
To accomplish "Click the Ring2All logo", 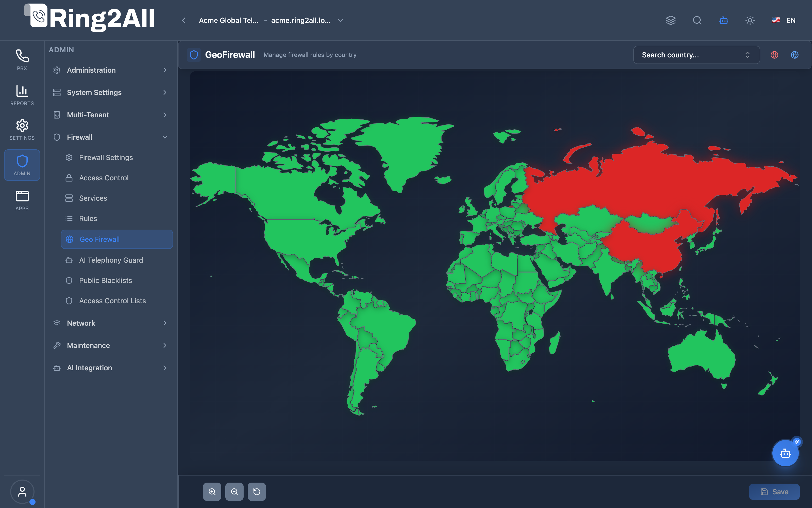I will [x=89, y=18].
